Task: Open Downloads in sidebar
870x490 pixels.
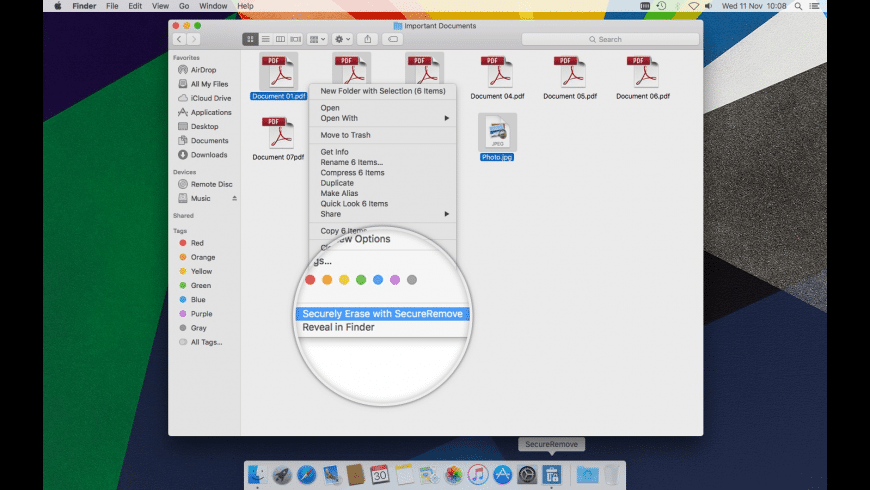Action: (x=204, y=155)
